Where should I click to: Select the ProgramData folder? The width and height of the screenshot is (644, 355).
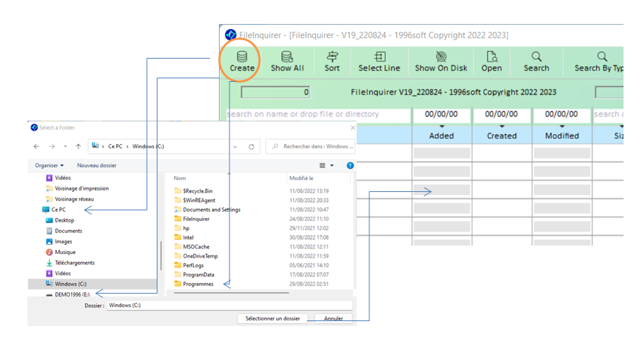198,275
